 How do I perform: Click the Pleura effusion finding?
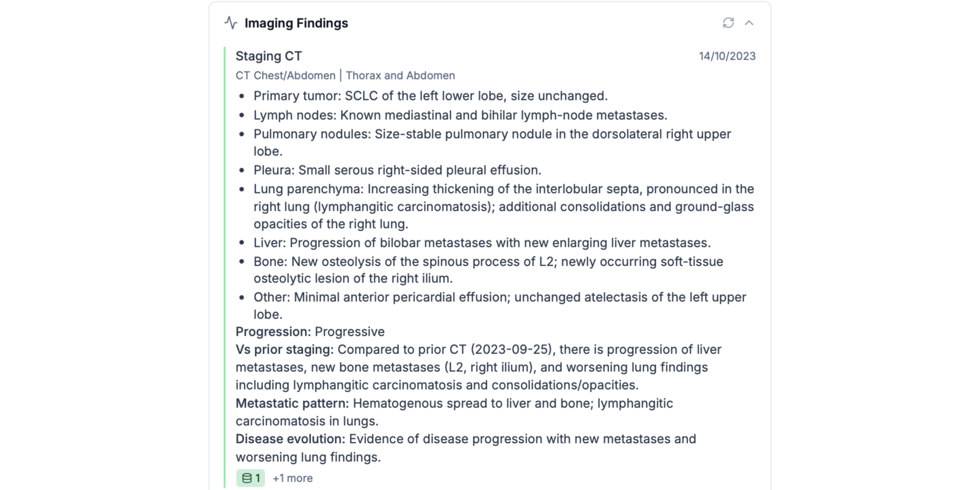397,170
